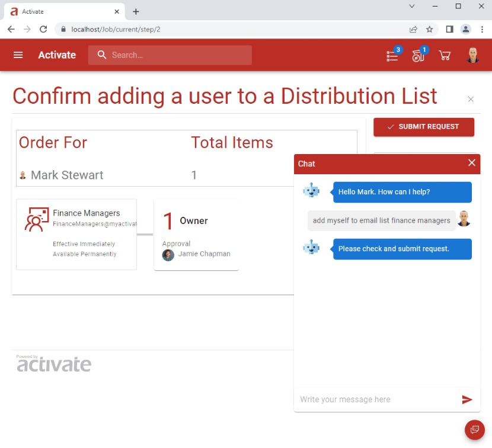Select the Finance Managers distribution list card
The image size is (492, 448).
[x=76, y=234]
